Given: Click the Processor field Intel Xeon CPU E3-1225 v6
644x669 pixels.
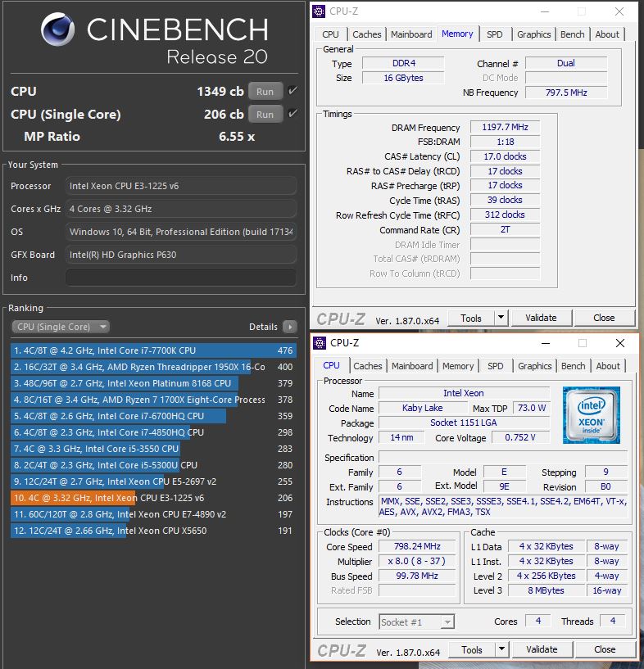Looking at the screenshot, I should point(181,186).
